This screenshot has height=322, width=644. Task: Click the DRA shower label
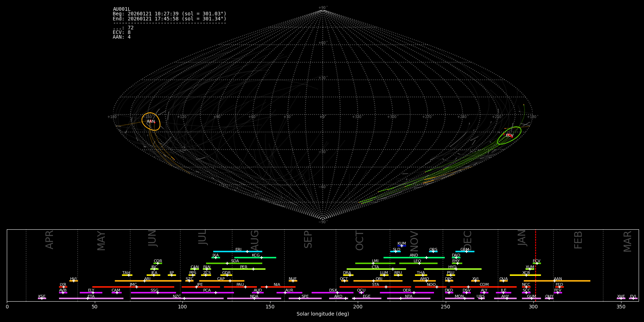point(347,273)
